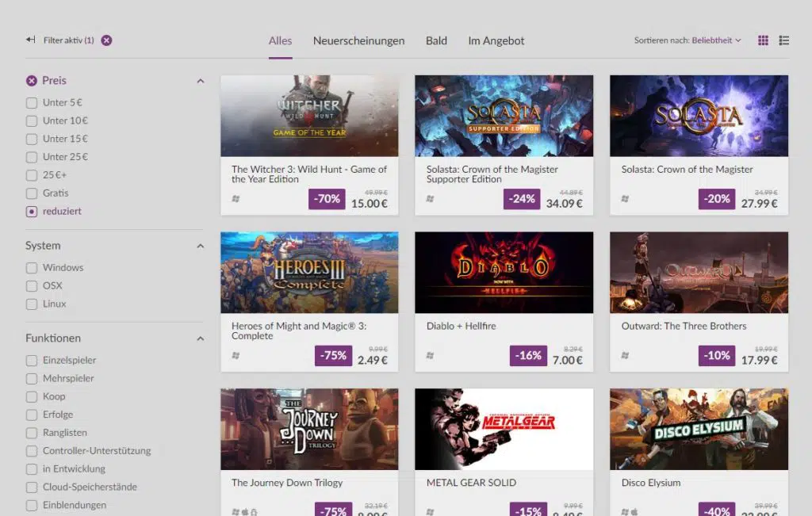
Task: Collapse the System filter section chevron
Action: (x=201, y=247)
